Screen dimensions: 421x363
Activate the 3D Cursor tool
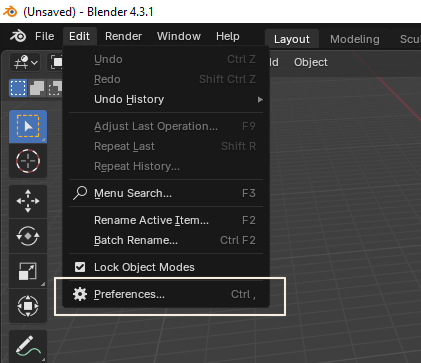click(x=28, y=161)
